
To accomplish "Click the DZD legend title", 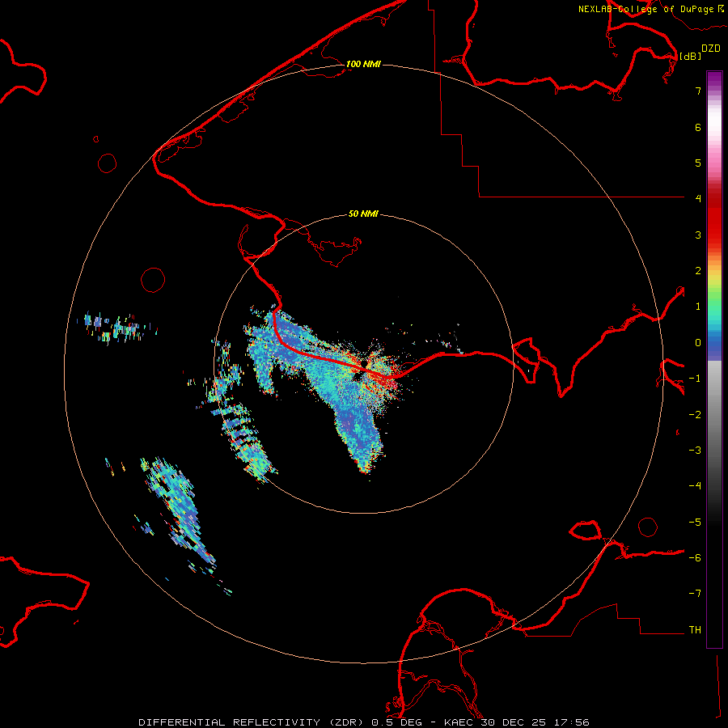I will 711,49.
